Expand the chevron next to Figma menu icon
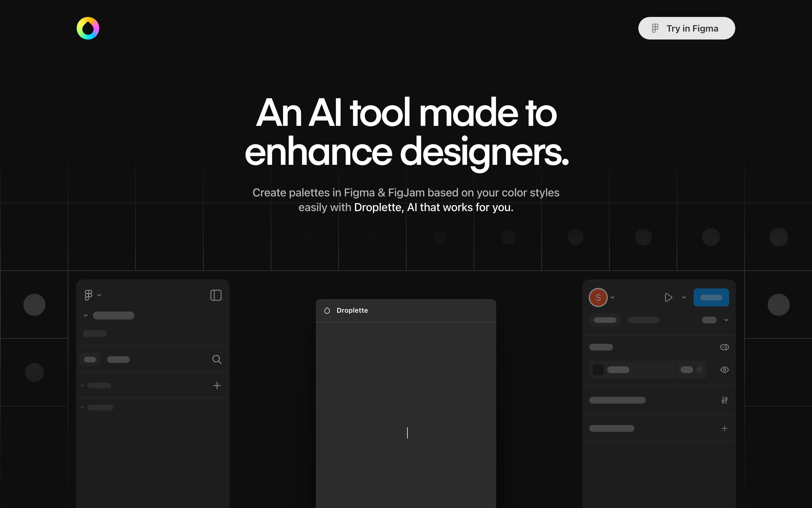Screen dimensions: 812x508 click(x=99, y=295)
